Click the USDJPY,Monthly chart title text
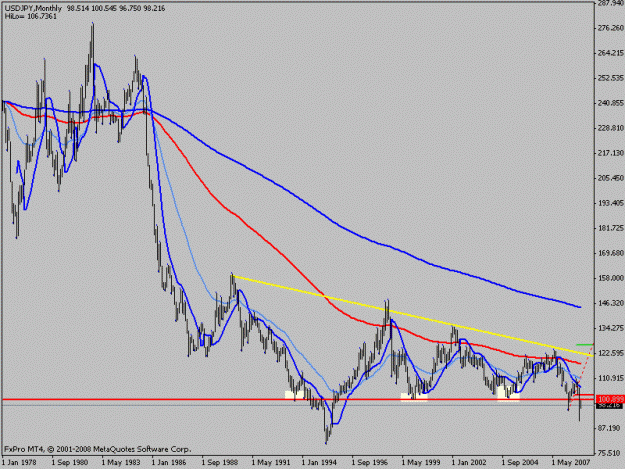Screen dimensions: 625x469 [33, 8]
